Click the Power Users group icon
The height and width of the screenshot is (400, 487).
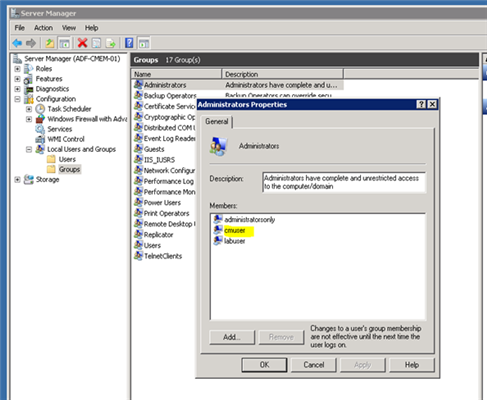click(138, 202)
